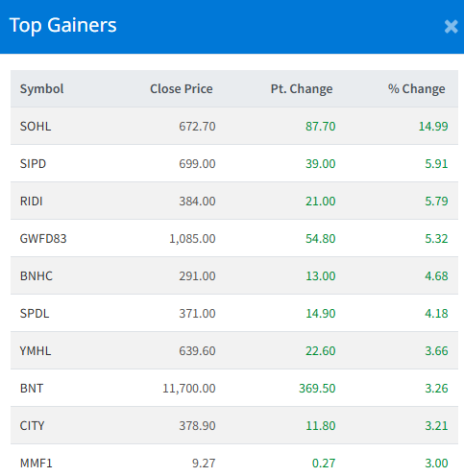Screen dimensions: 464x476
Task: Click BNT point change 369.50
Action: coord(317,389)
